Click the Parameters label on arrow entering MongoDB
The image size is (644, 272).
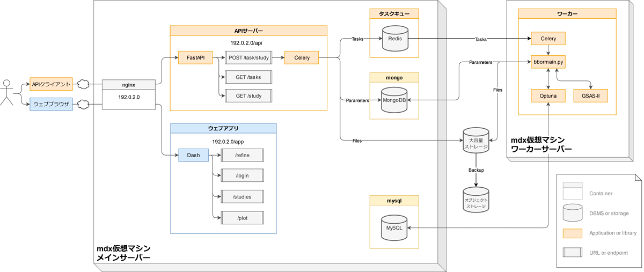(357, 100)
